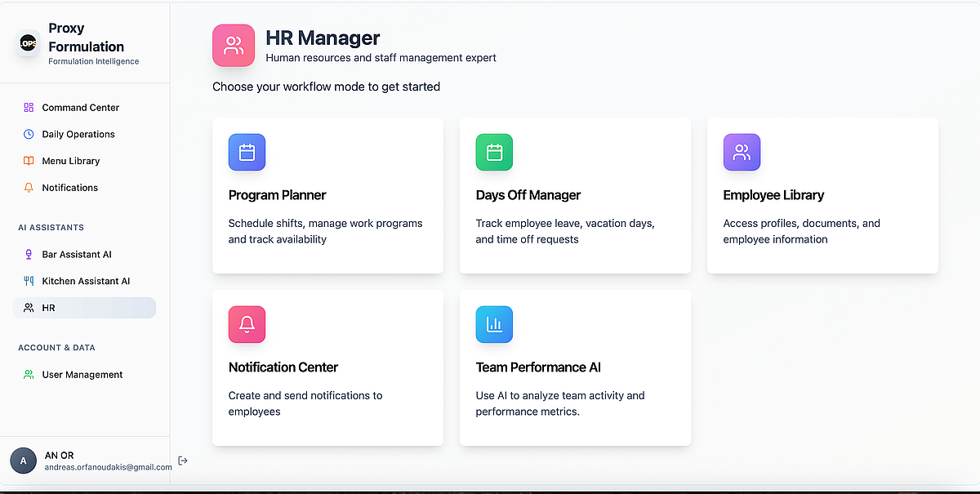Click the account email address
The width and height of the screenshot is (980, 494).
108,467
